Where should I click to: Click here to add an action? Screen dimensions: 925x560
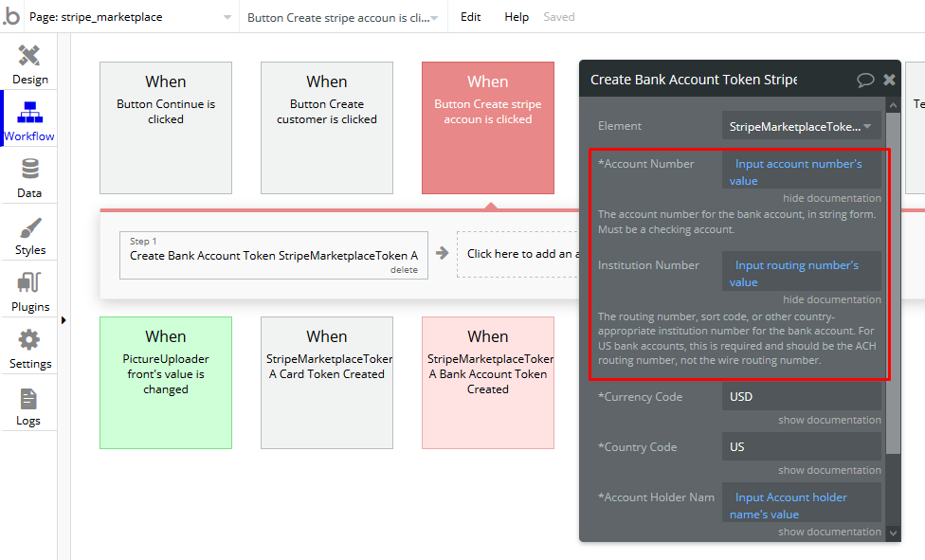point(518,254)
